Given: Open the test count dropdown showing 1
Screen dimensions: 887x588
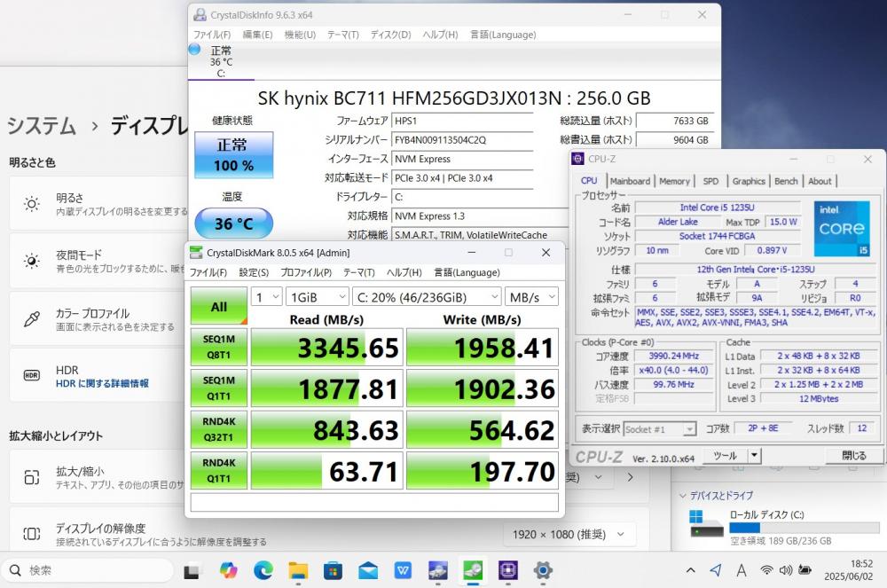Looking at the screenshot, I should 266,297.
